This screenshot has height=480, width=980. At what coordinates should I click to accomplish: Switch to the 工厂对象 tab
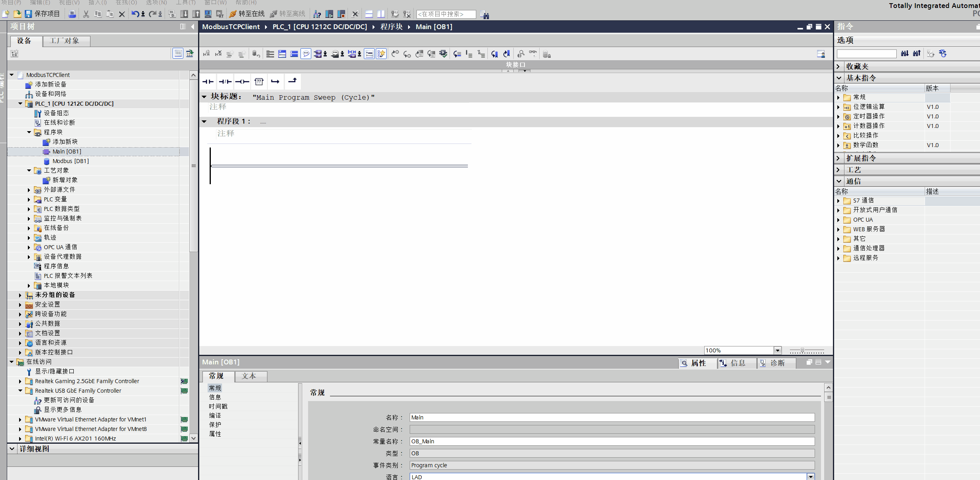65,41
